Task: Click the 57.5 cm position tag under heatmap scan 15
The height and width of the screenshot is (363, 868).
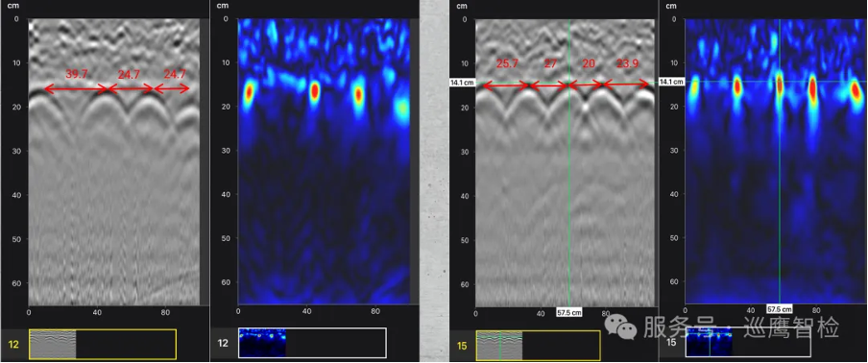Action: pos(780,308)
